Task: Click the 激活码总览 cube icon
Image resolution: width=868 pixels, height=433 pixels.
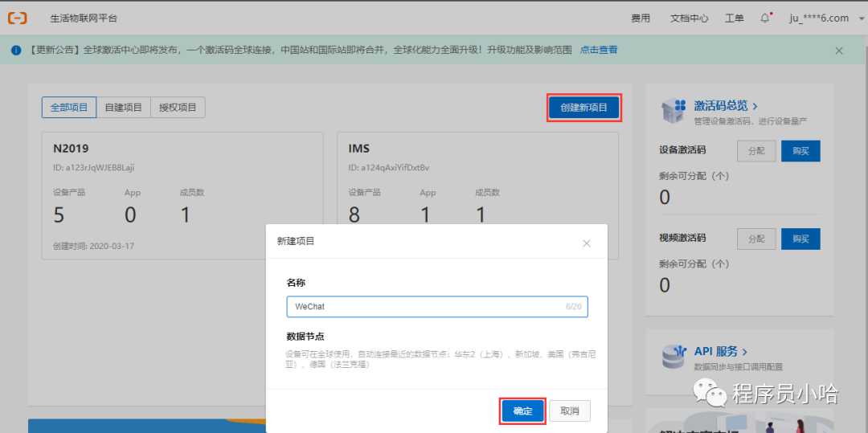Action: tap(674, 111)
